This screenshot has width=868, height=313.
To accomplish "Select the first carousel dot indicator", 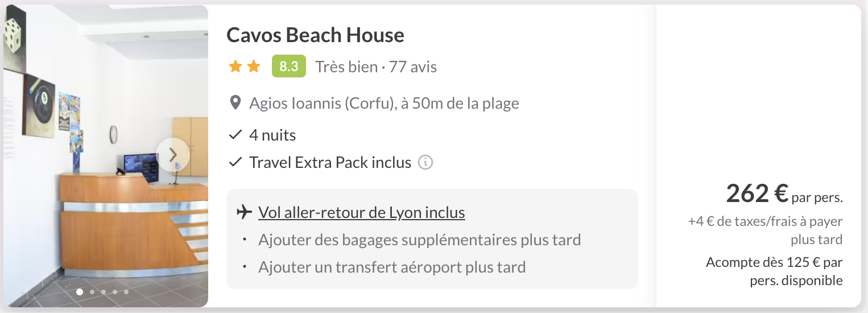I will point(80,292).
